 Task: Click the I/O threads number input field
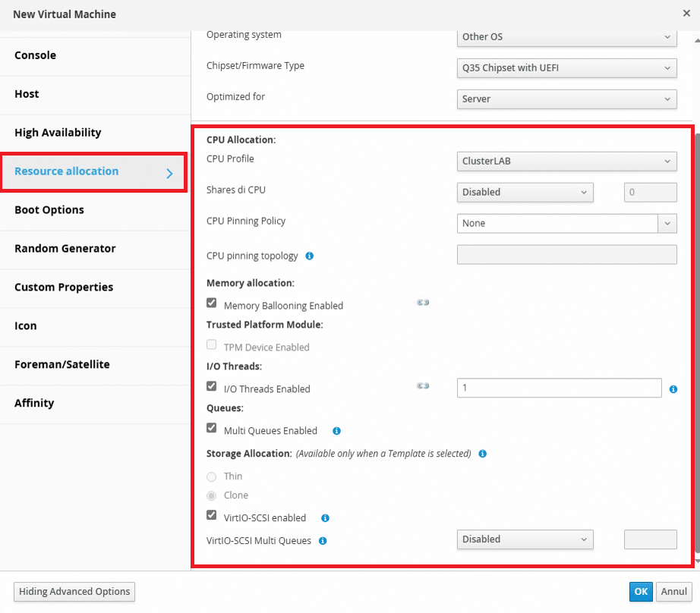point(559,388)
